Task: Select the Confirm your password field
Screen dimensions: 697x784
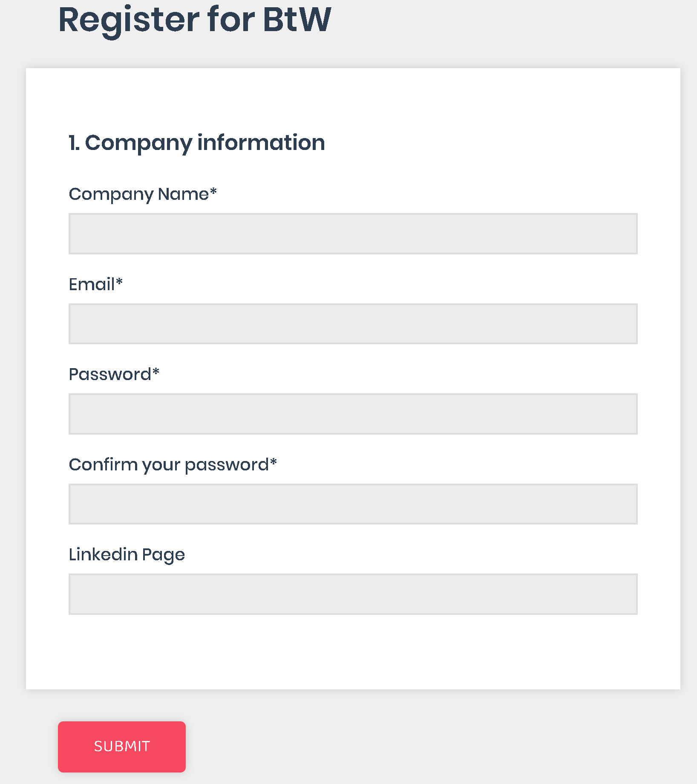Action: (353, 504)
